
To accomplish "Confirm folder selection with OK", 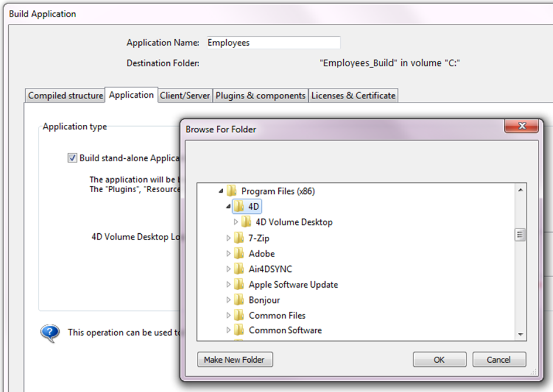I will click(x=439, y=360).
